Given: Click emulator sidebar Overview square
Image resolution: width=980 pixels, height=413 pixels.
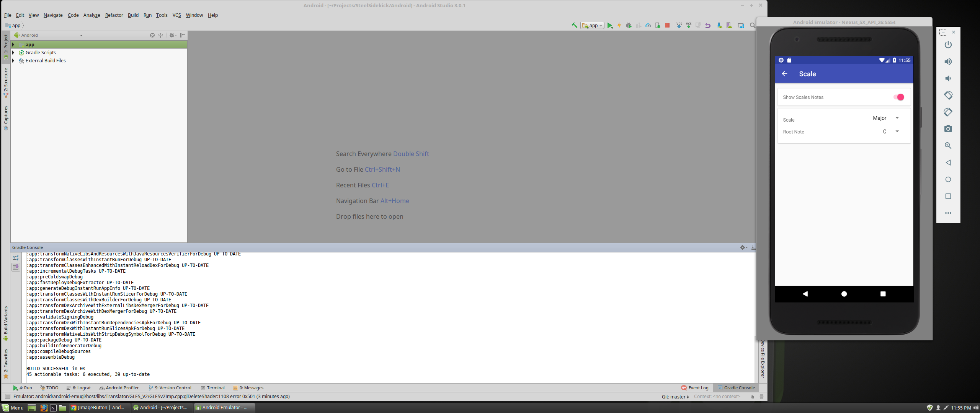Looking at the screenshot, I should coord(948,196).
